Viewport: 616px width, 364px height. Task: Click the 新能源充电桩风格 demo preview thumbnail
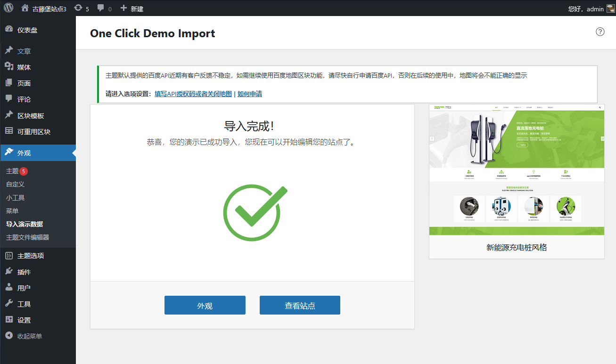tap(517, 170)
